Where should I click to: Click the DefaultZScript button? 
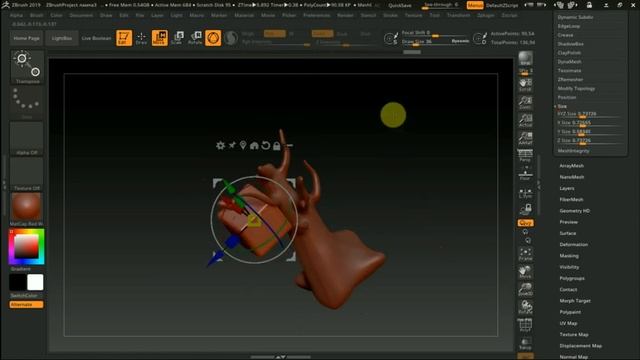pos(502,5)
